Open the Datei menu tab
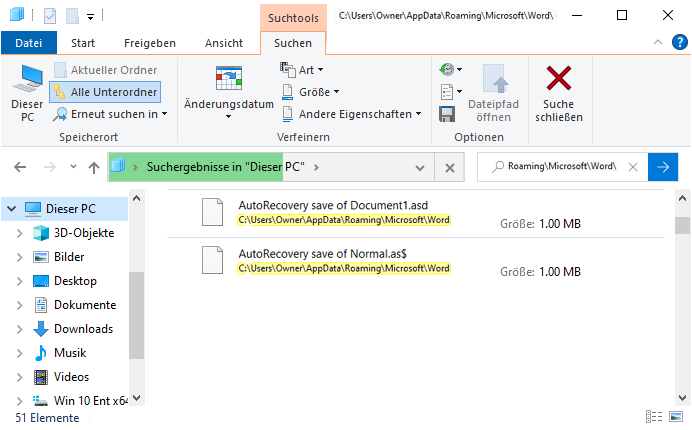This screenshot has width=692, height=430. pos(29,43)
